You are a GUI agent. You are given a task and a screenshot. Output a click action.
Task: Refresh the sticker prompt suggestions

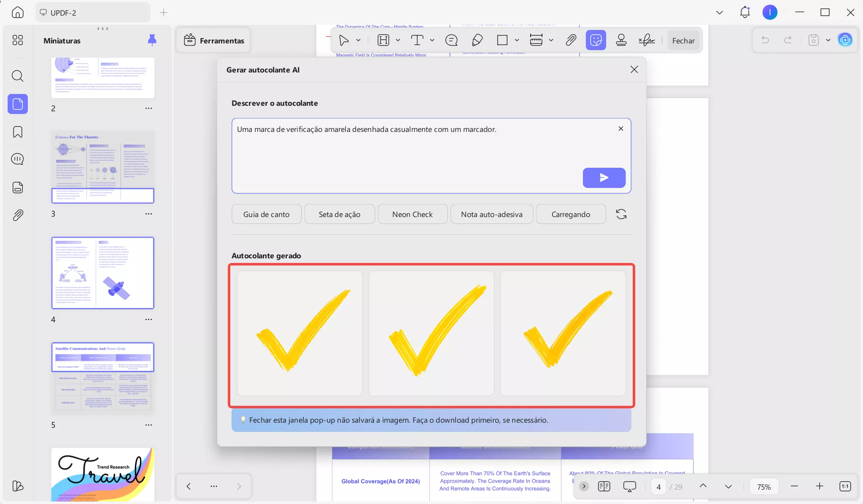[x=621, y=214]
